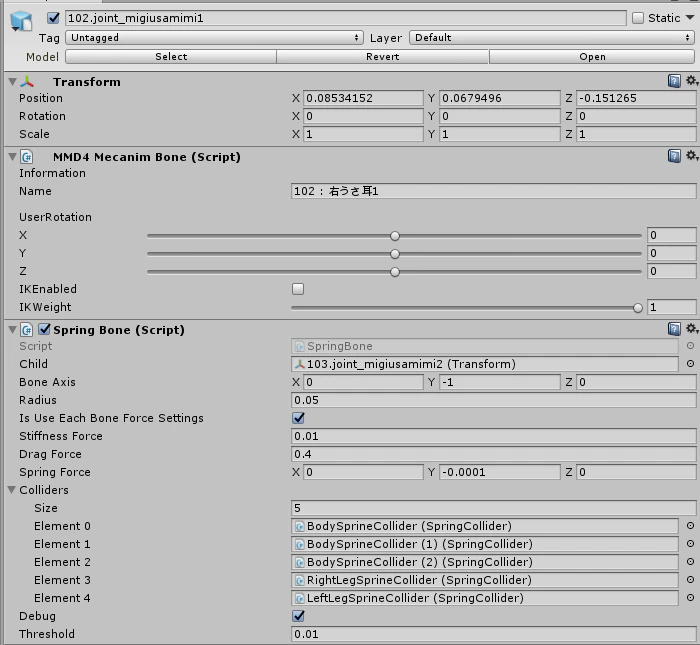This screenshot has width=700, height=645.
Task: Click the Stiffness Force field
Action: coord(494,436)
